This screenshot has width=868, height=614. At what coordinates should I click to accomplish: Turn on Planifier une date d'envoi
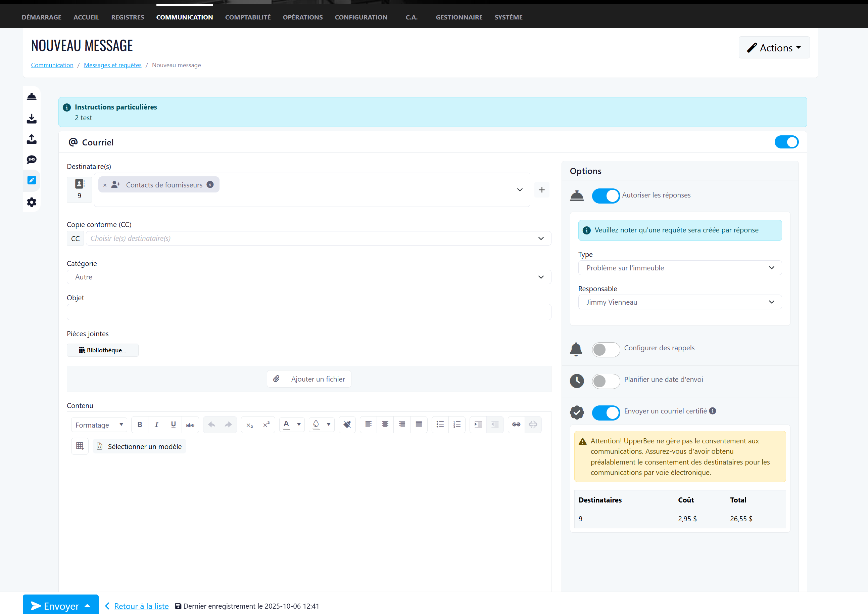[606, 381]
